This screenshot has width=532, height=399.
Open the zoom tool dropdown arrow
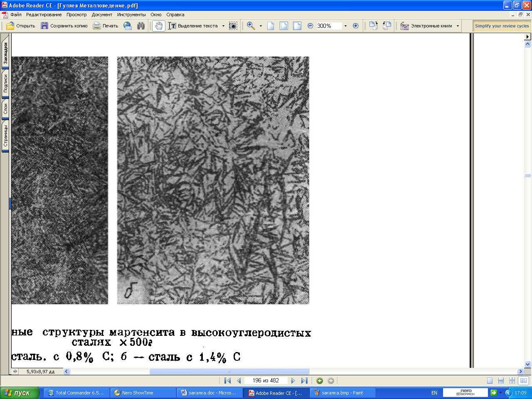tap(261, 26)
